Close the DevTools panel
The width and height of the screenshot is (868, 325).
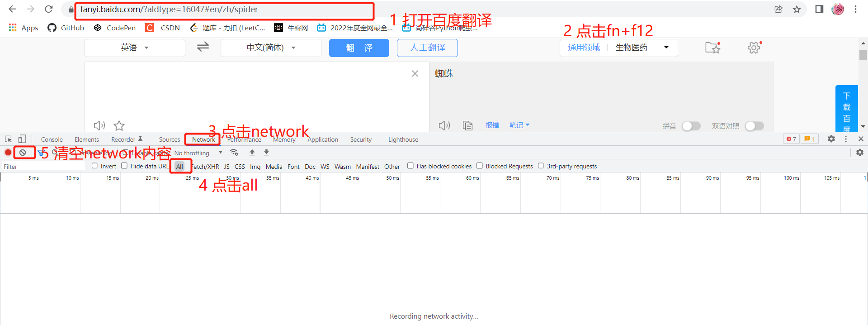[x=861, y=139]
